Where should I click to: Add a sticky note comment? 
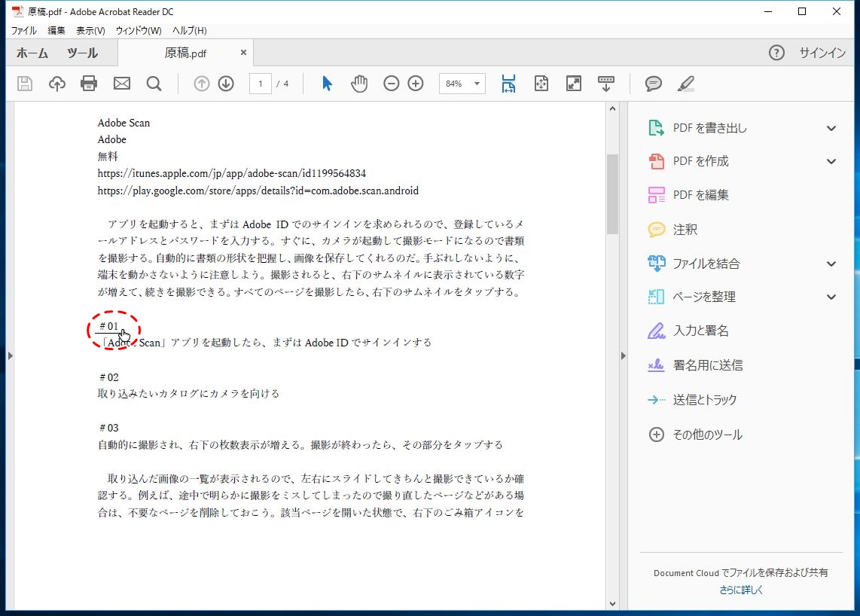click(654, 84)
